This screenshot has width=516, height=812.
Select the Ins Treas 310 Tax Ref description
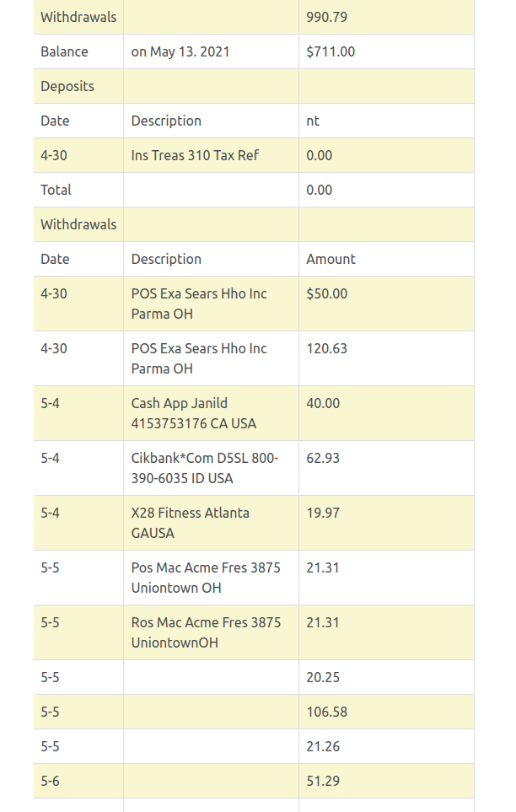pos(195,155)
